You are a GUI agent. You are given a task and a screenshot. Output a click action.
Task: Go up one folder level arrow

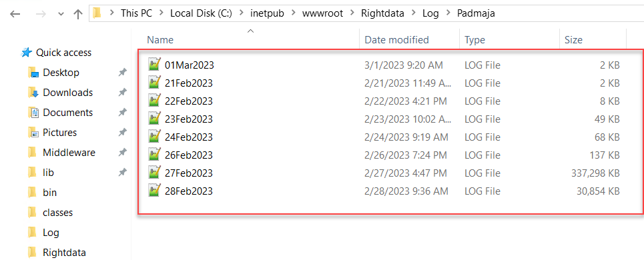[78, 14]
